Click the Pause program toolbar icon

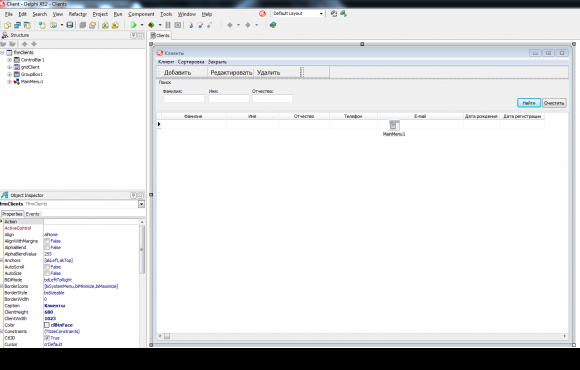point(168,25)
